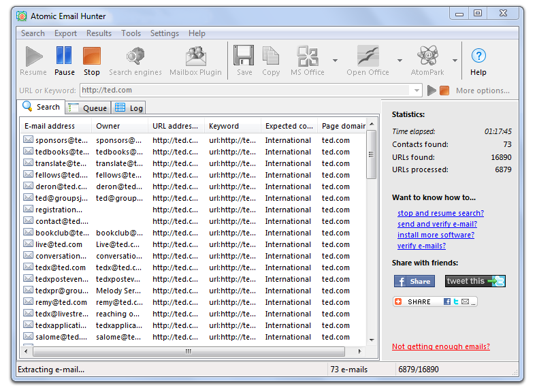Sort by Owner column header
This screenshot has height=392, width=537.
pyautogui.click(x=120, y=126)
